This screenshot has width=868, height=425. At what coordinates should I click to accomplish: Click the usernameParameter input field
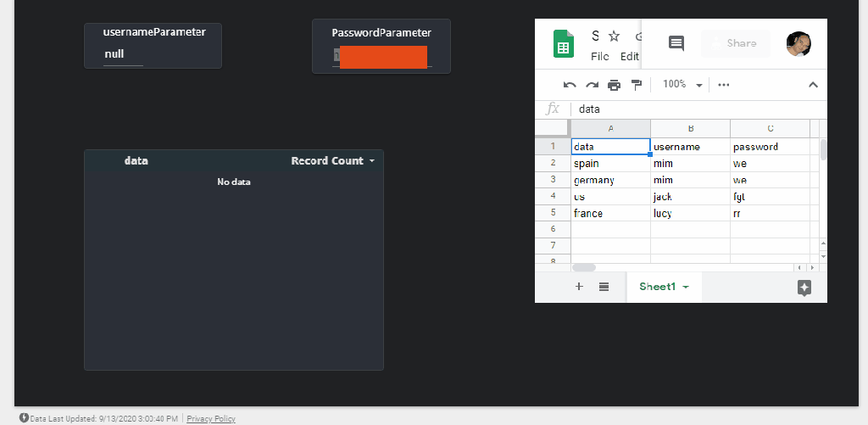click(x=124, y=54)
